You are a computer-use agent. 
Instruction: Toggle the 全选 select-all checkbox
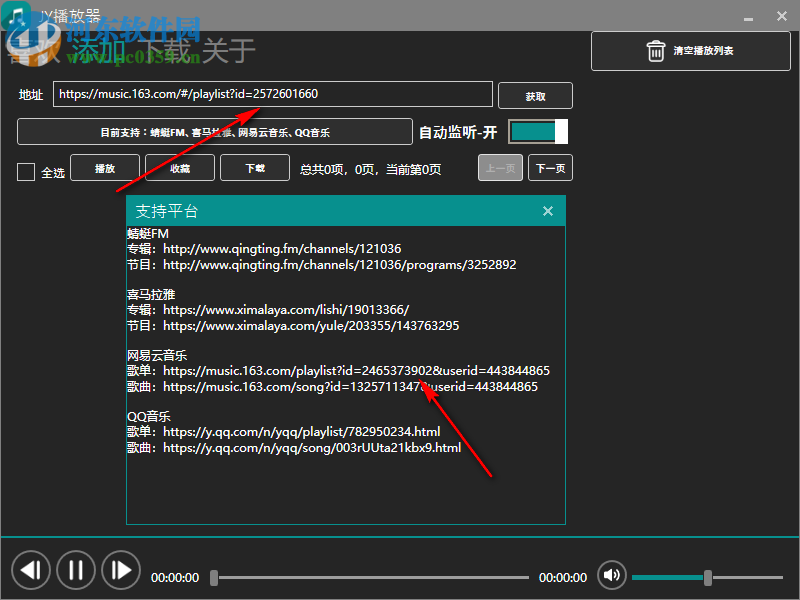tap(25, 171)
